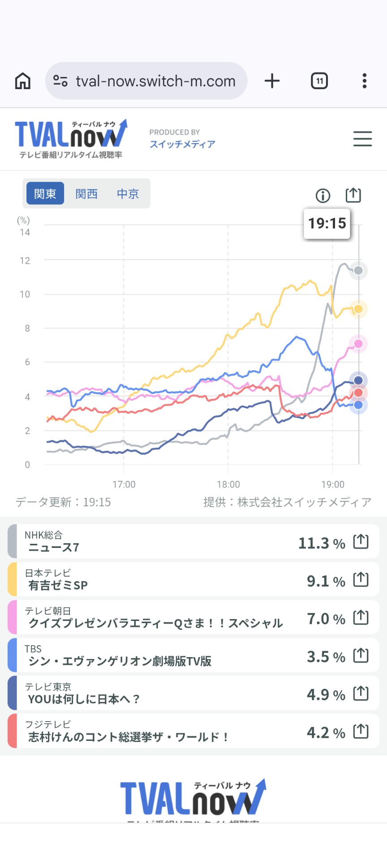Open the tab switcher showing 11 tabs
This screenshot has width=387, height=868.
(319, 81)
